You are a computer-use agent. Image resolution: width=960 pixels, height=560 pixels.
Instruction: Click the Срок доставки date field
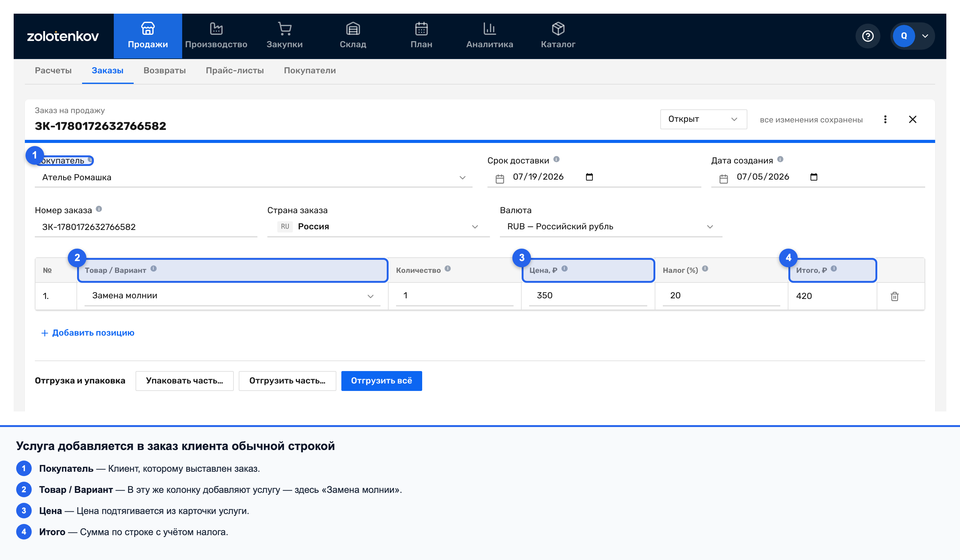point(594,177)
